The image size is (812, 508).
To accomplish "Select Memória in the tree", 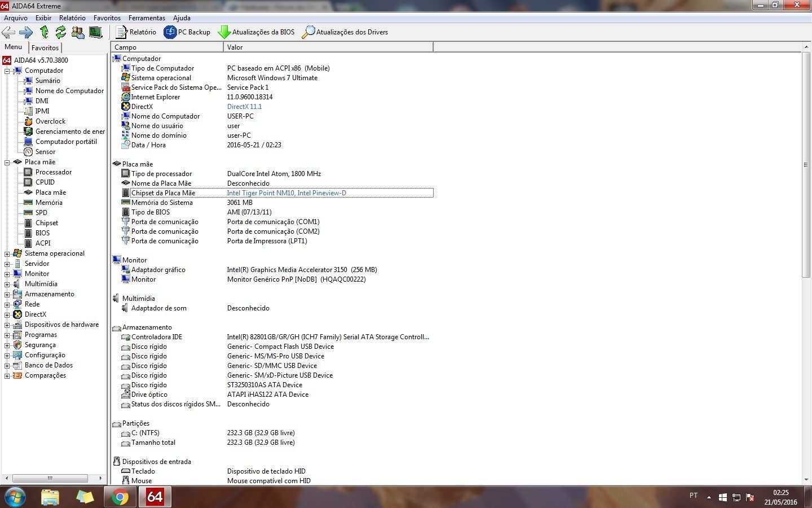I will 49,203.
